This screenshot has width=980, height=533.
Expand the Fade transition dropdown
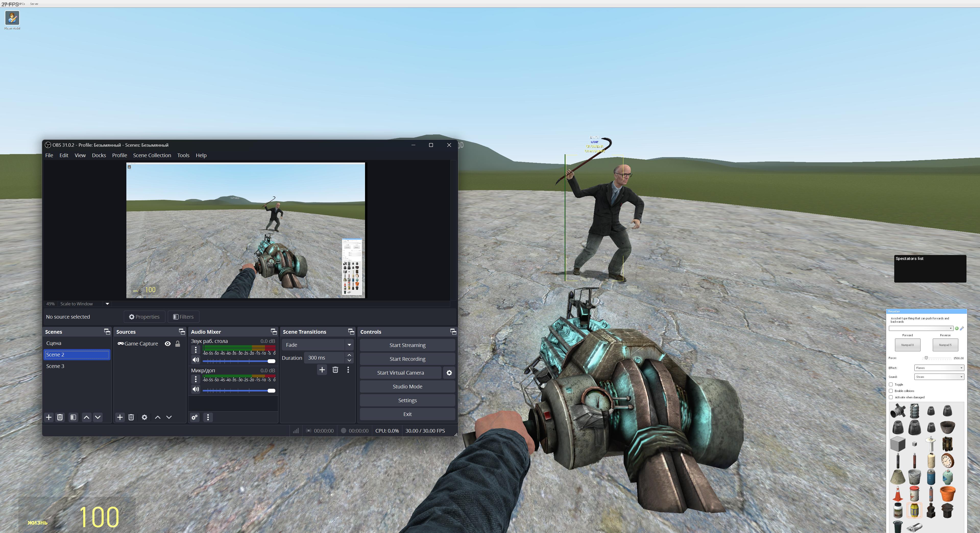[x=349, y=345]
